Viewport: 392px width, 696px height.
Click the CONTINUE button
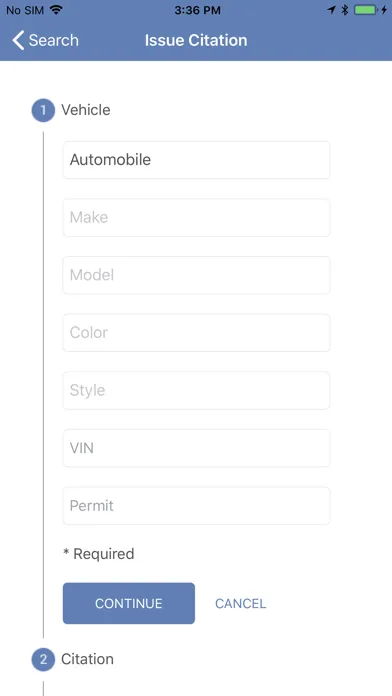129,604
